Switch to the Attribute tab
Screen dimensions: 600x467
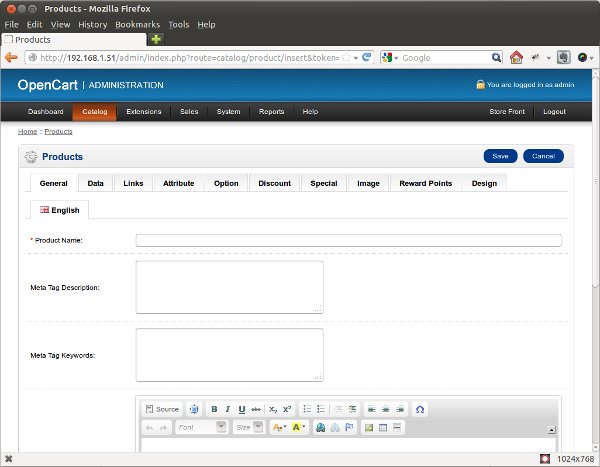point(178,183)
